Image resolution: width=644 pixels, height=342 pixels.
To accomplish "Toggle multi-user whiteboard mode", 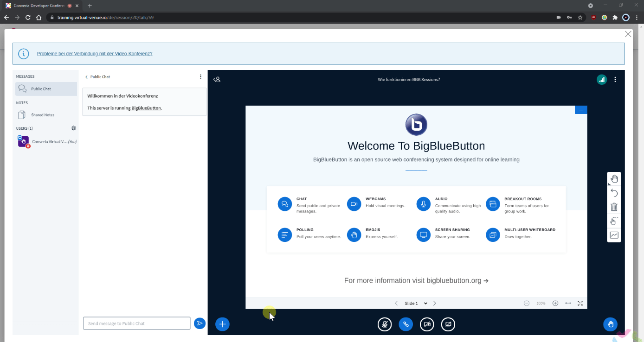I will click(x=614, y=235).
